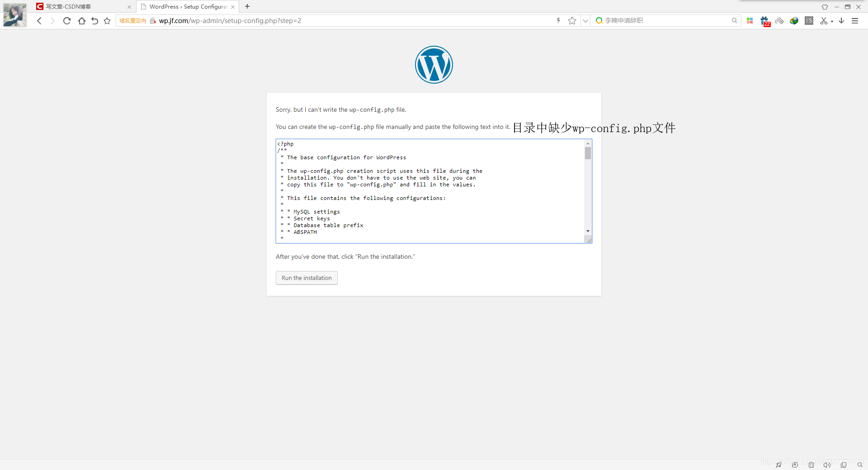Activate the scissors screenshot tool
This screenshot has width=868, height=470.
(824, 21)
